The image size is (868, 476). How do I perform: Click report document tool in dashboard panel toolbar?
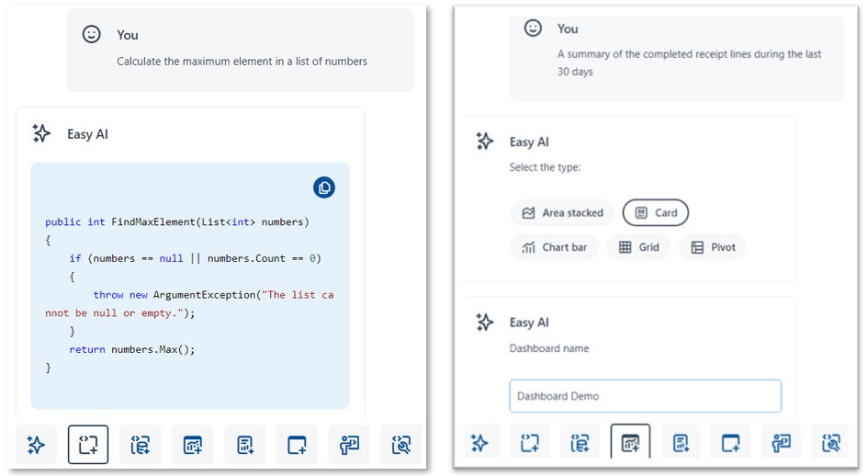[x=681, y=443]
